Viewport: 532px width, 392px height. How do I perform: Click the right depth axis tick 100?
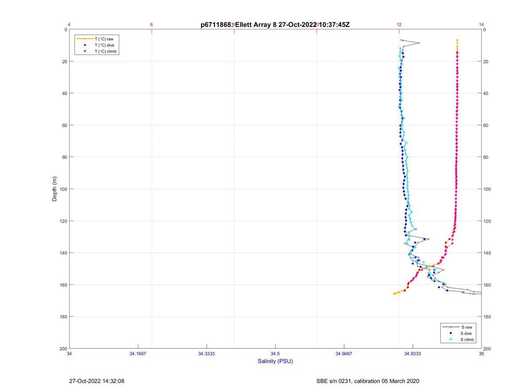pyautogui.click(x=487, y=189)
